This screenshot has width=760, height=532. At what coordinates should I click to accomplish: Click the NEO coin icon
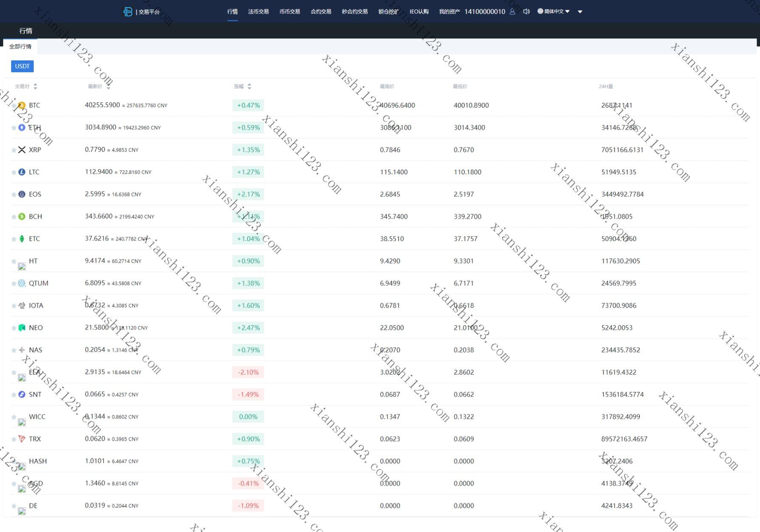pos(22,328)
